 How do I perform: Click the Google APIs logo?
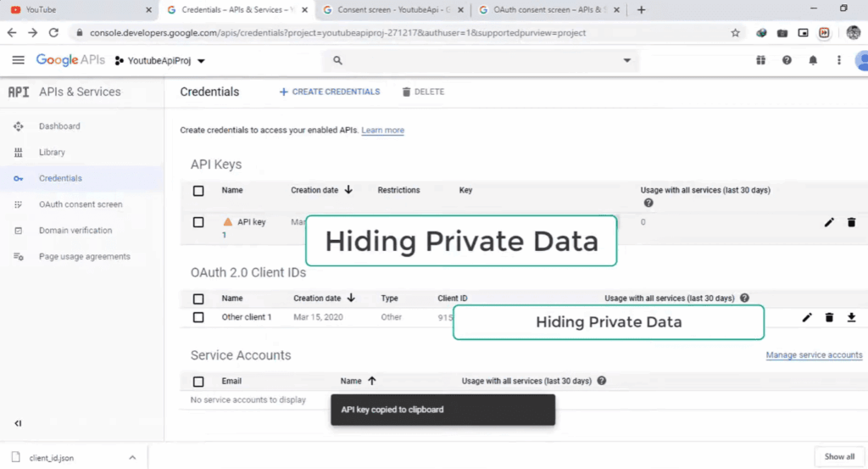(x=70, y=60)
